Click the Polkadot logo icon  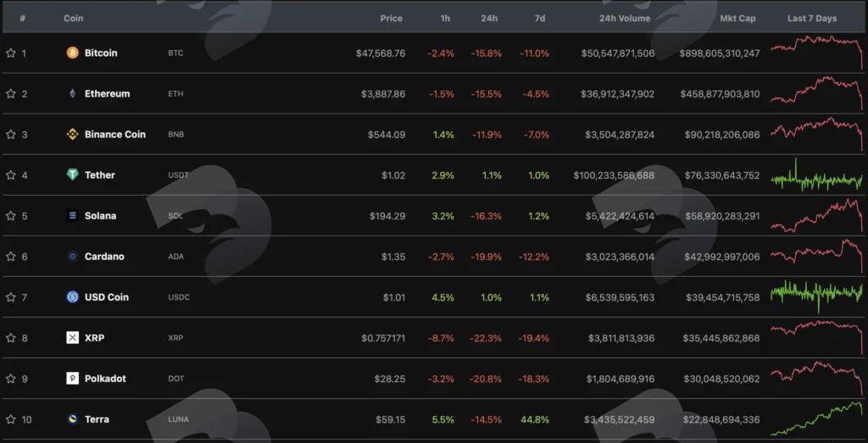[x=73, y=379]
